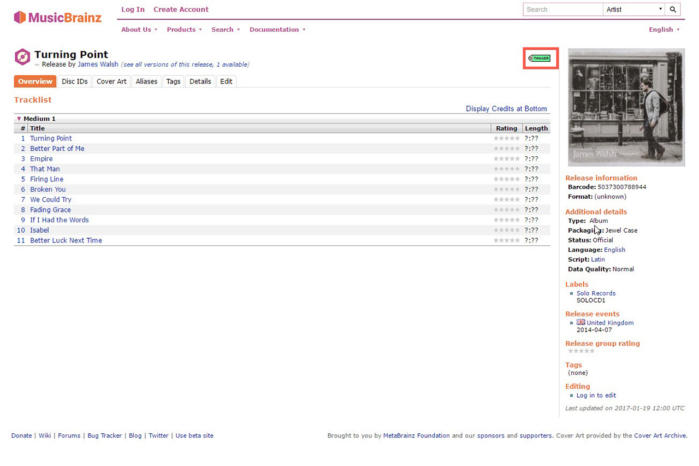The image size is (699, 466).
Task: Open the track Better Luck Next Time
Action: pyautogui.click(x=66, y=240)
